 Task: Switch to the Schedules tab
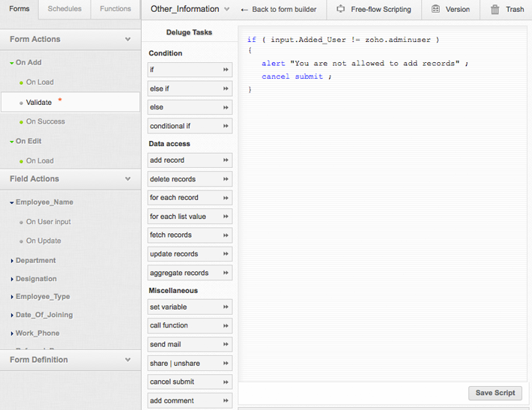click(x=64, y=9)
